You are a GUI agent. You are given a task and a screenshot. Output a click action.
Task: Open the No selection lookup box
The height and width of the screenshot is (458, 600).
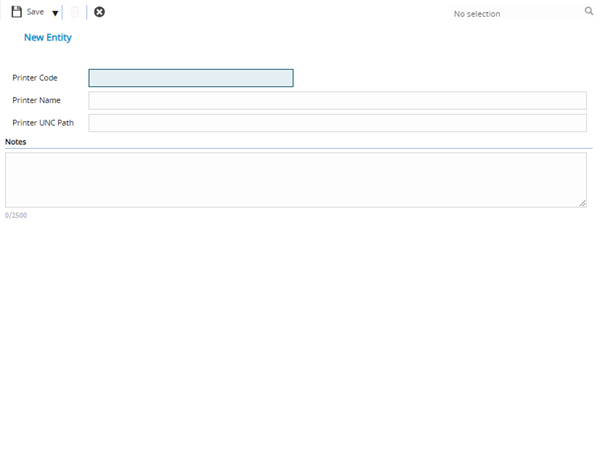(x=510, y=14)
